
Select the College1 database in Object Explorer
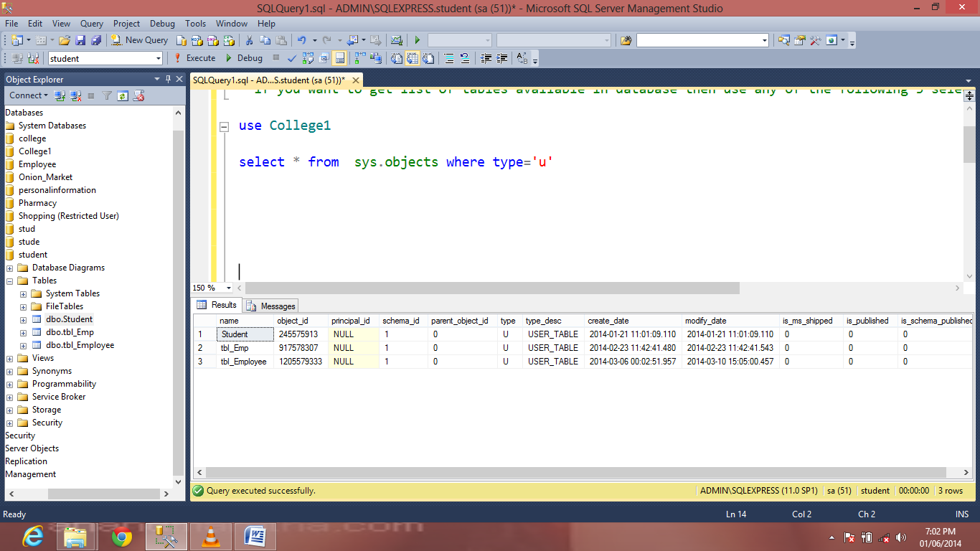coord(34,151)
